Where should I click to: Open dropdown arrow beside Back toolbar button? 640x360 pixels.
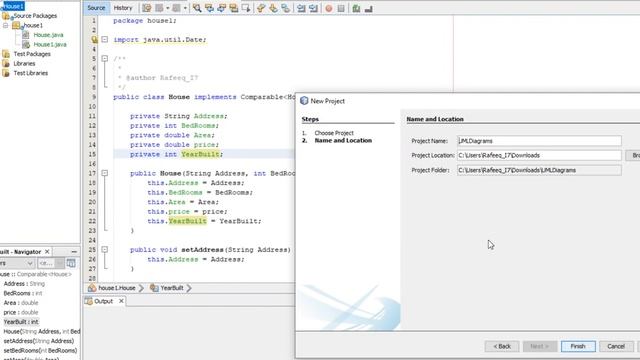point(168,8)
